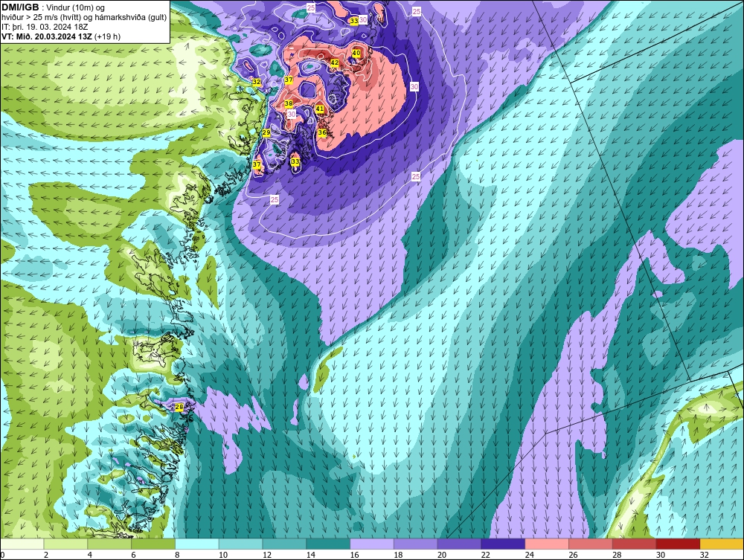Select the yellow gust label 38
744x560 pixels.
(289, 103)
